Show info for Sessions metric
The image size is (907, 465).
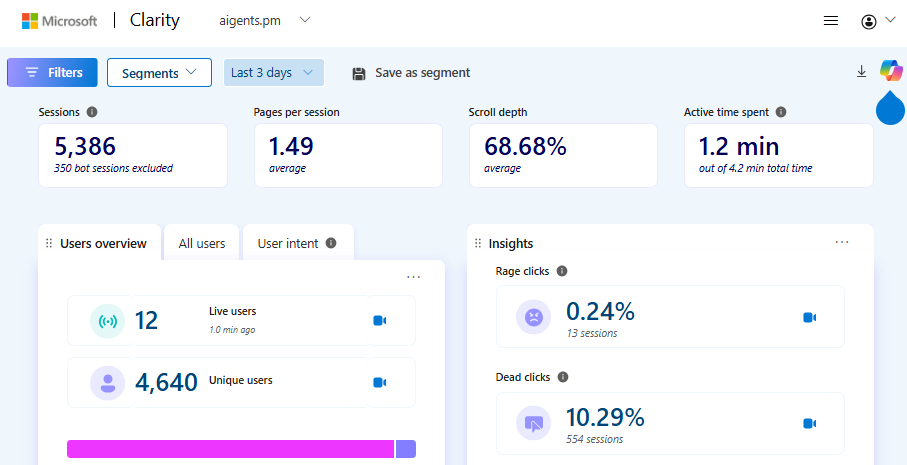tap(92, 112)
